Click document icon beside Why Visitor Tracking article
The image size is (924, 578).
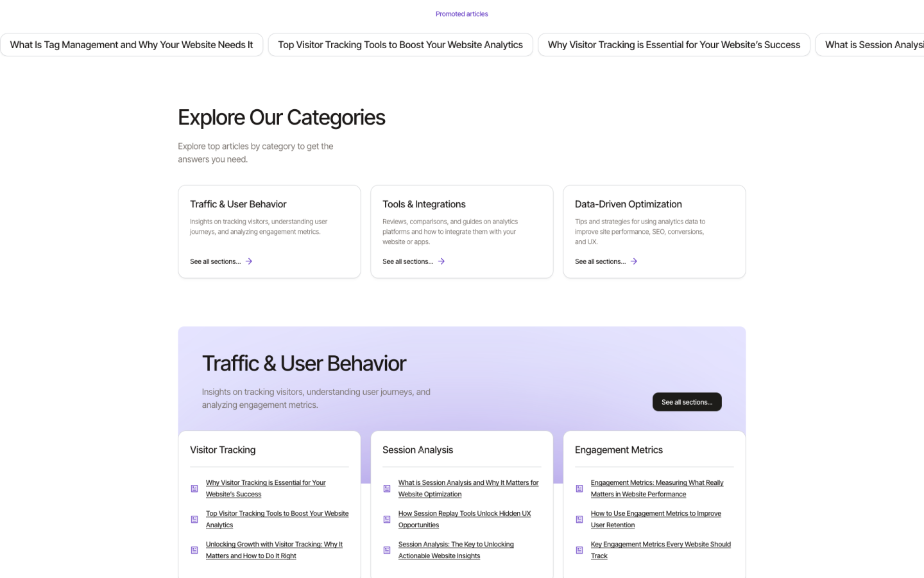[194, 489]
